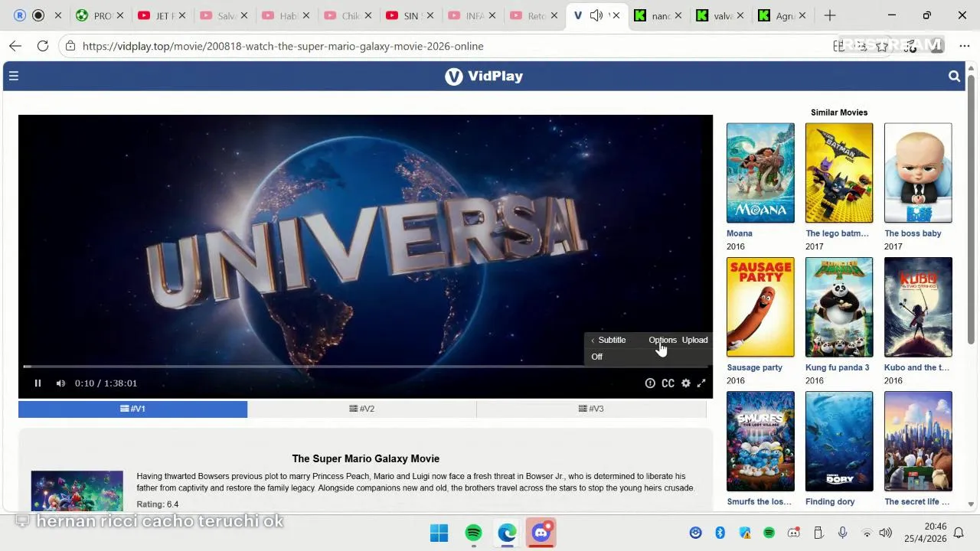The image size is (980, 551).
Task: Open subtitle Options
Action: (x=662, y=340)
